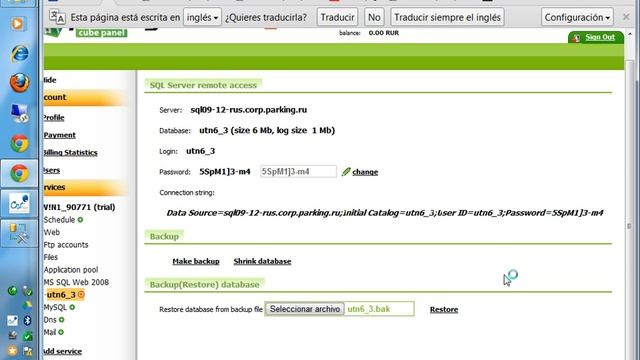Open Firefox from the taskbar
This screenshot has height=360, width=640.
point(19,83)
